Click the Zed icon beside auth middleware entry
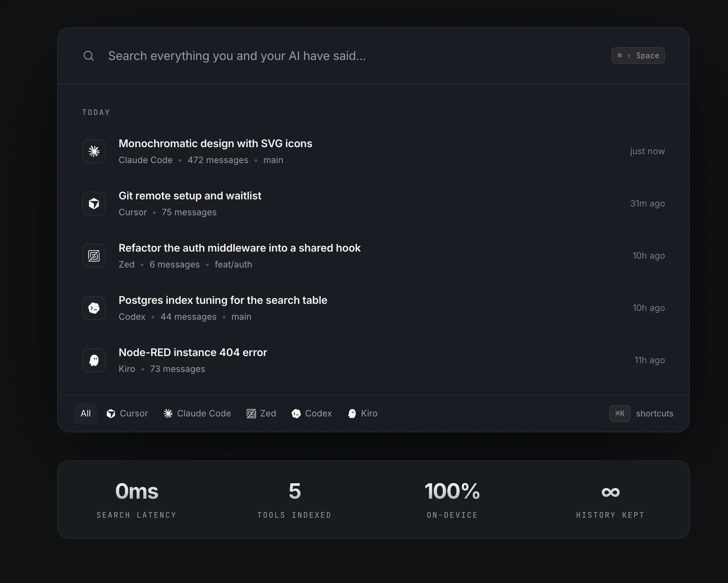 click(x=94, y=256)
